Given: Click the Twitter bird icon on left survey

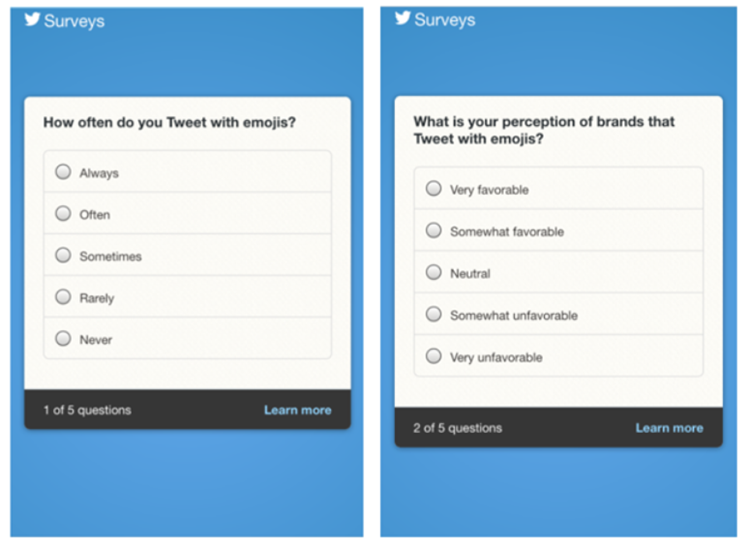Looking at the screenshot, I should 33,19.
